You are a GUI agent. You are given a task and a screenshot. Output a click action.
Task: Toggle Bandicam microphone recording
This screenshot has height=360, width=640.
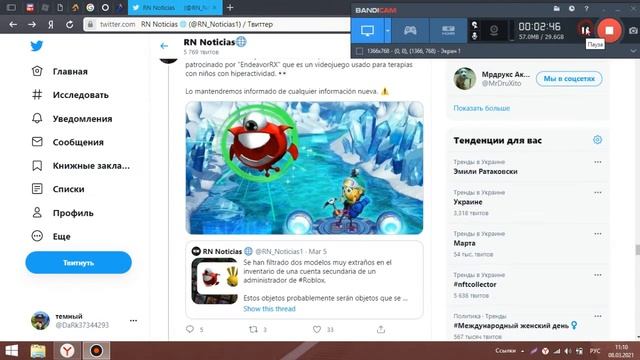pyautogui.click(x=475, y=36)
